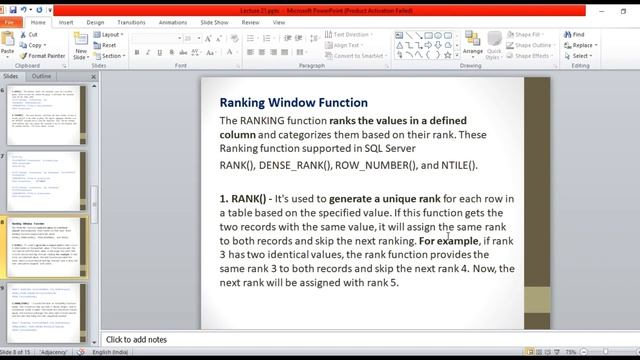Switch to the Outline pane tab
640x360 pixels.
coord(41,76)
